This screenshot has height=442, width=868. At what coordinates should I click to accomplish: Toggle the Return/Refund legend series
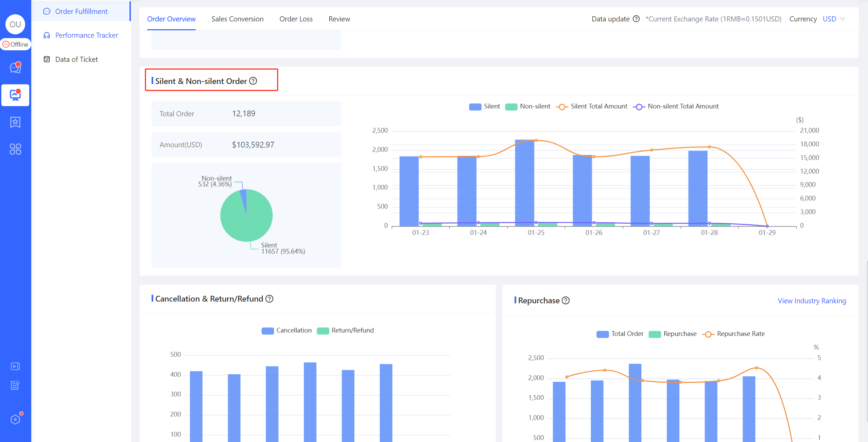point(345,330)
